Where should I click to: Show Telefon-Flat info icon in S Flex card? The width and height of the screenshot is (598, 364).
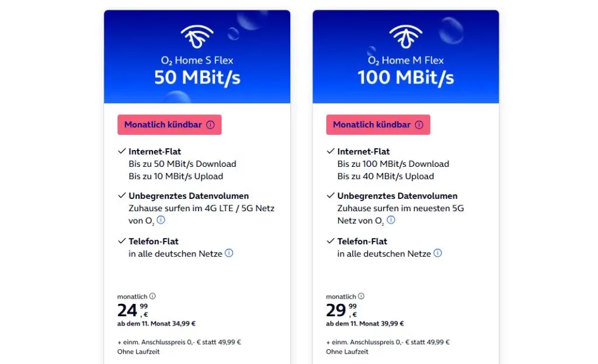(229, 253)
